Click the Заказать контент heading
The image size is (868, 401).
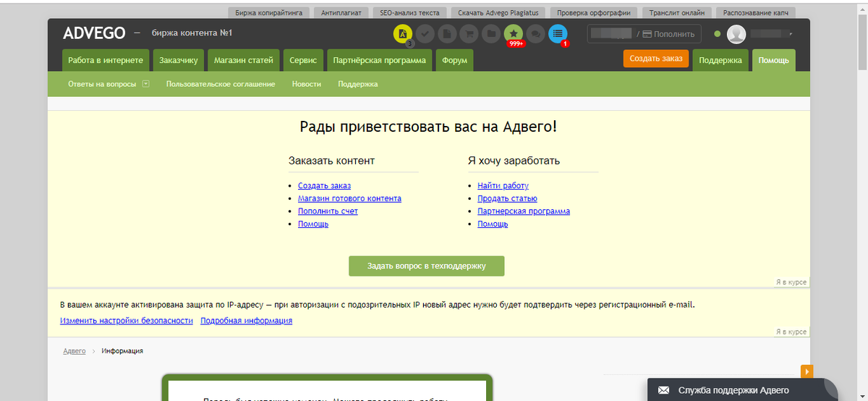[331, 161]
